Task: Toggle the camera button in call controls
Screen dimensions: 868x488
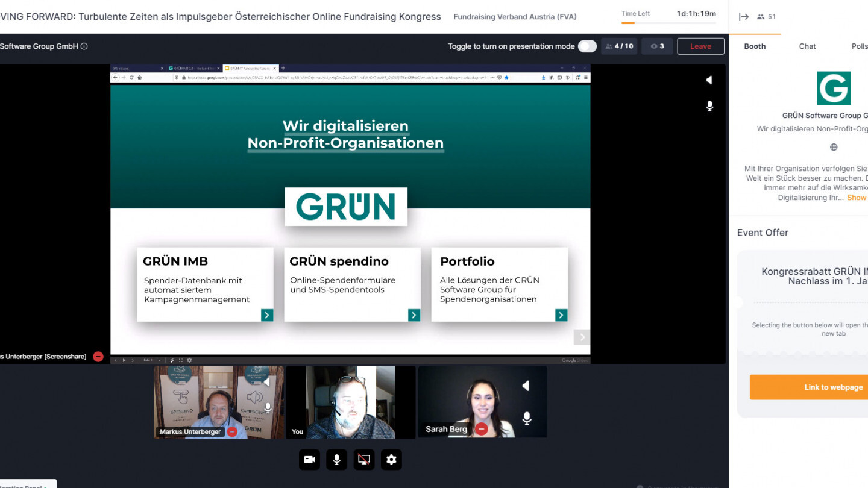Action: click(309, 460)
